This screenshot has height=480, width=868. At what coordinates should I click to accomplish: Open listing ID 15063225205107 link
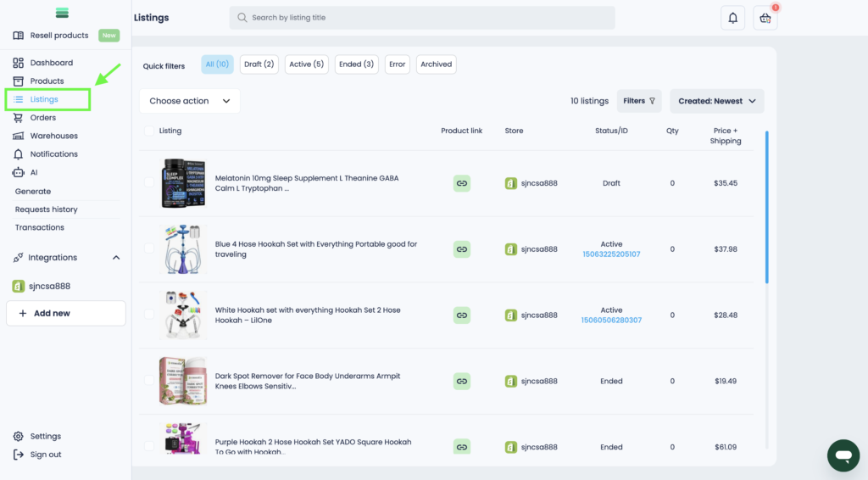[x=611, y=254]
